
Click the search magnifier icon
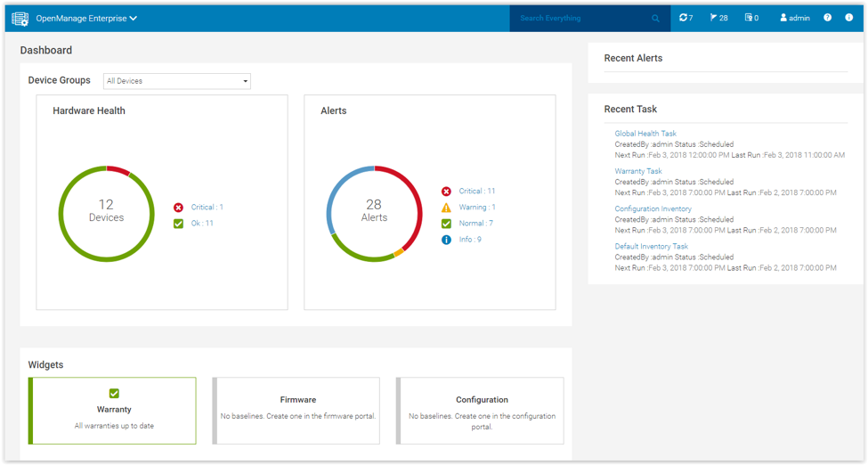655,18
